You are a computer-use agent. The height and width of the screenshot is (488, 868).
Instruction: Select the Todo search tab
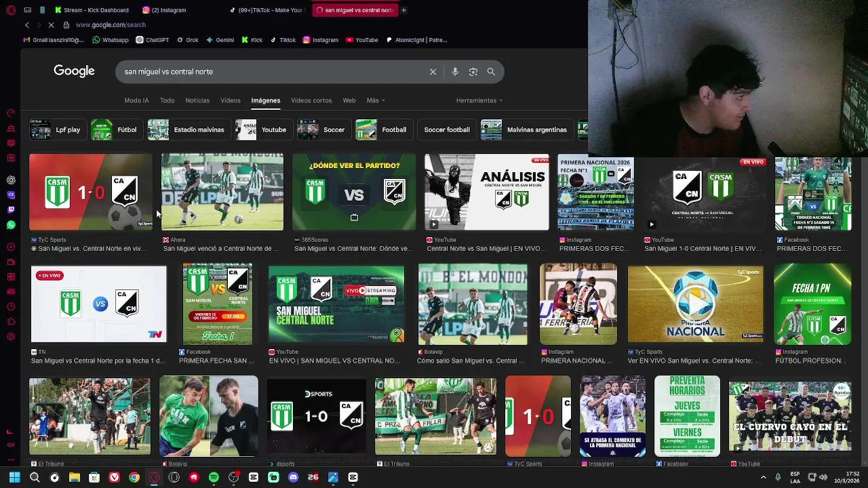click(x=167, y=100)
